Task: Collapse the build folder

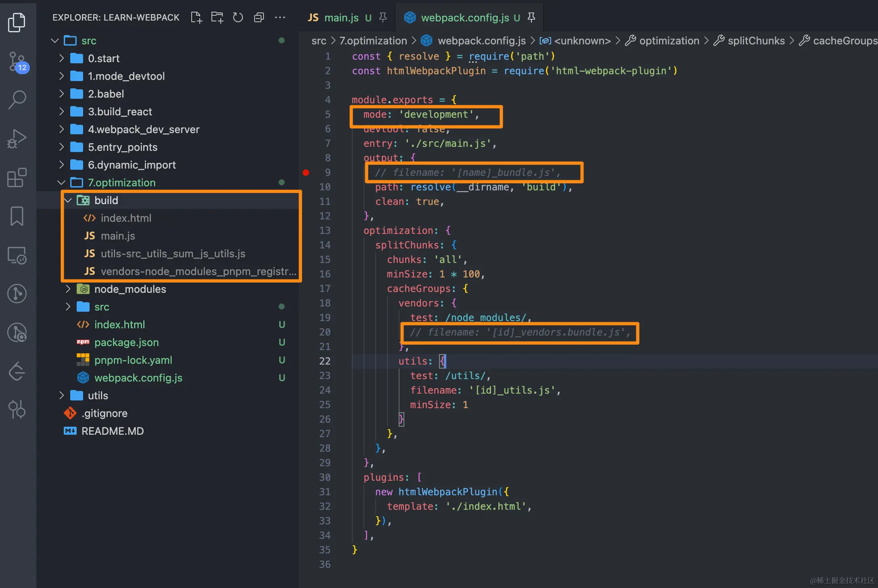Action: point(106,200)
